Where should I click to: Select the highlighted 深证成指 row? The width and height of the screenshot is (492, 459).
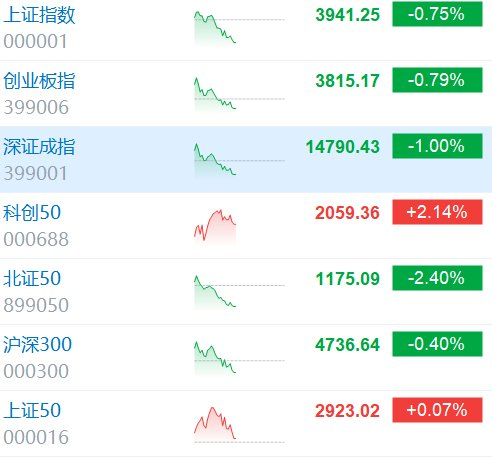point(246,159)
